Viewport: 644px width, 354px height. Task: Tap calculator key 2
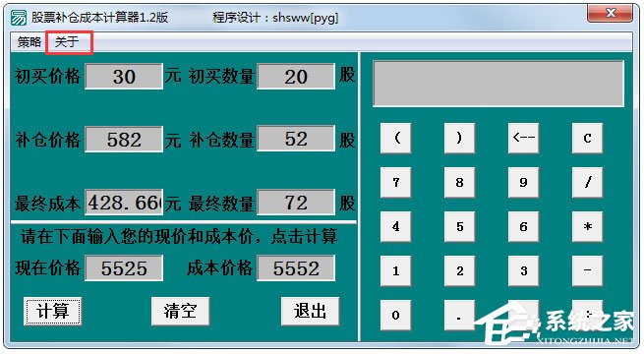[x=459, y=271]
